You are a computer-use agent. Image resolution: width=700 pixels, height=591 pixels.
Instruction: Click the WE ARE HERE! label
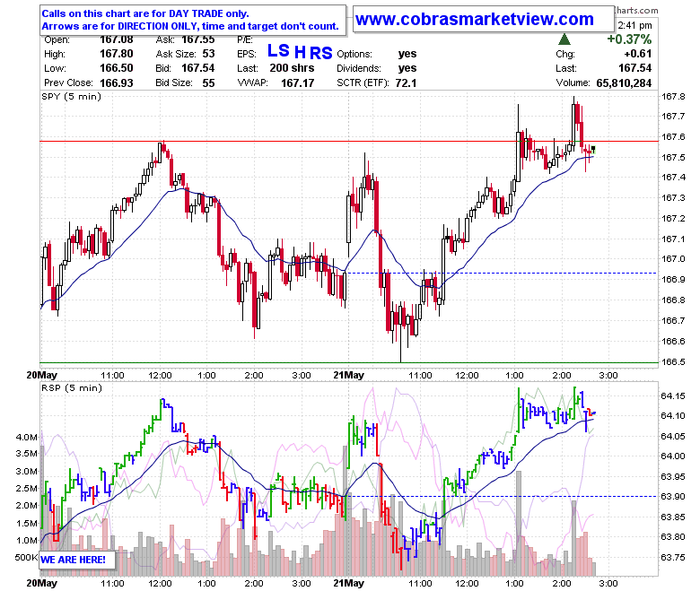tap(74, 560)
